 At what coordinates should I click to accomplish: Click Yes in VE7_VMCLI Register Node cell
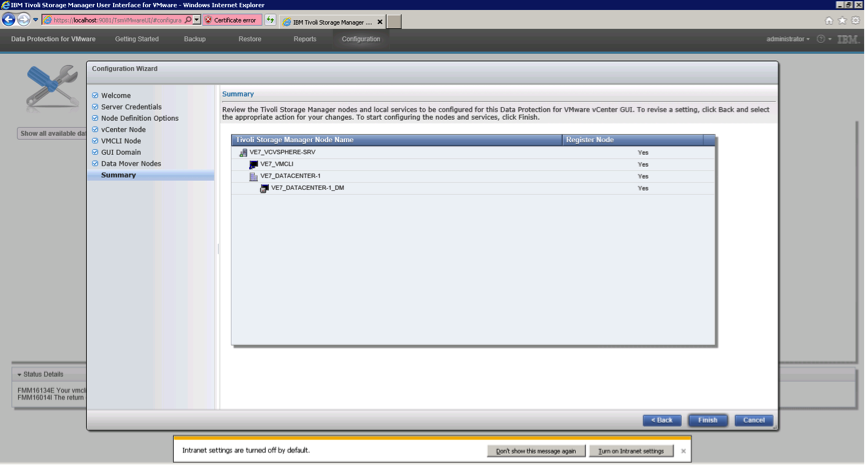point(643,164)
